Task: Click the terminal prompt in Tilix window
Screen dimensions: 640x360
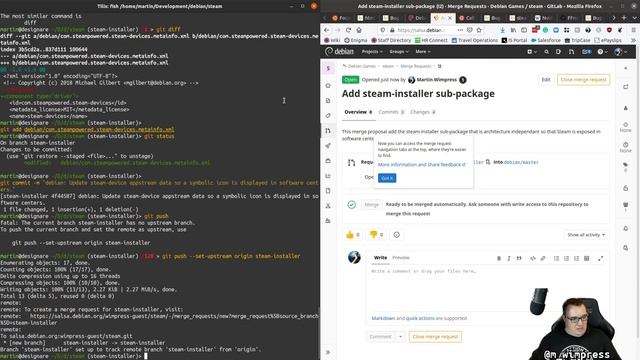Action: coord(146,356)
